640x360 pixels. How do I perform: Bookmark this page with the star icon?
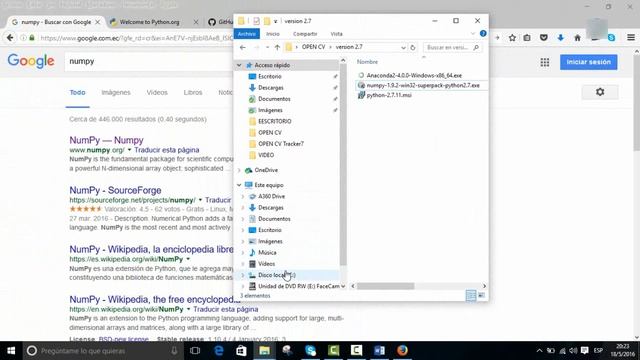pos(512,38)
